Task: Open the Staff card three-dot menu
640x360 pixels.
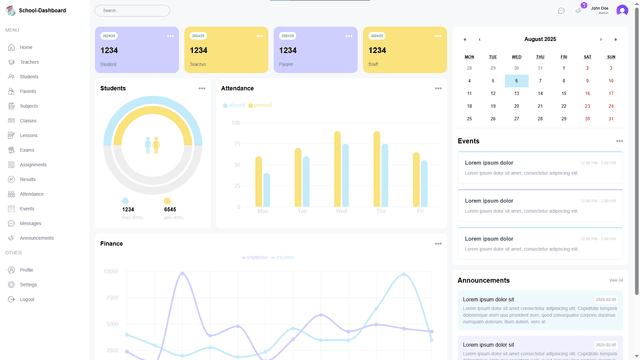Action: click(438, 36)
